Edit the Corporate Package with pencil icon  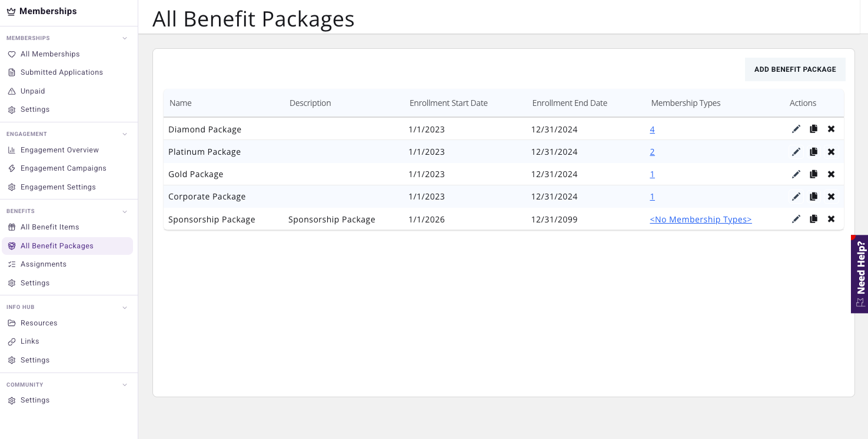796,197
